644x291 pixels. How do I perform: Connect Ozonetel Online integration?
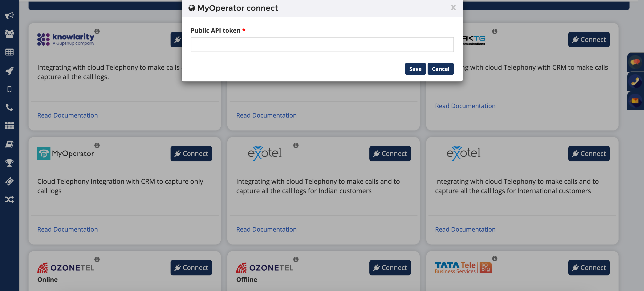191,268
